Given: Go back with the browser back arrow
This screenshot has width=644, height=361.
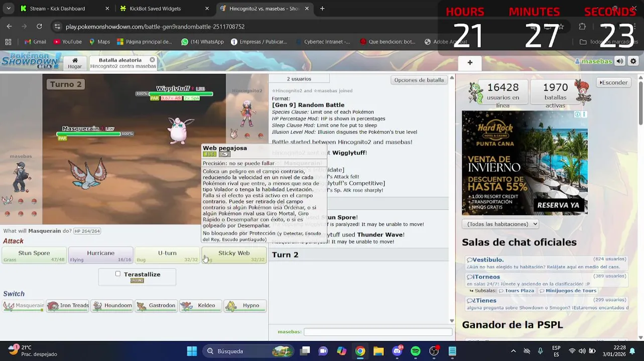Looking at the screenshot, I should [9, 27].
